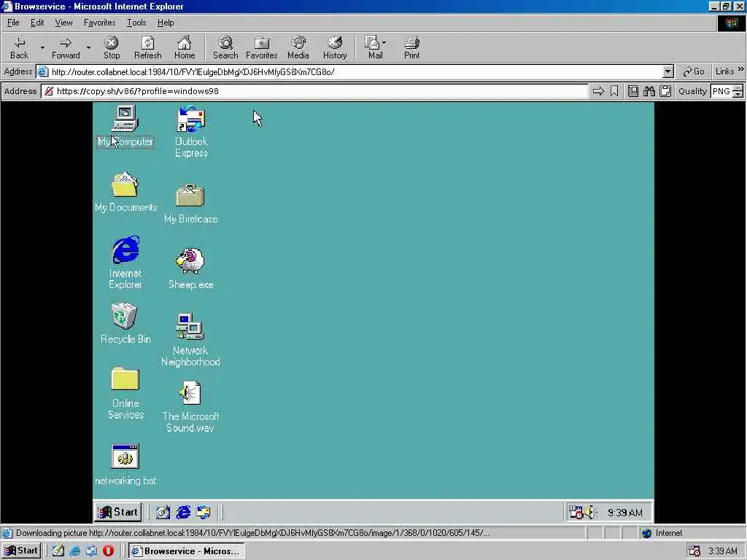Open the Favorites menu
This screenshot has width=747, height=560.
99,23
